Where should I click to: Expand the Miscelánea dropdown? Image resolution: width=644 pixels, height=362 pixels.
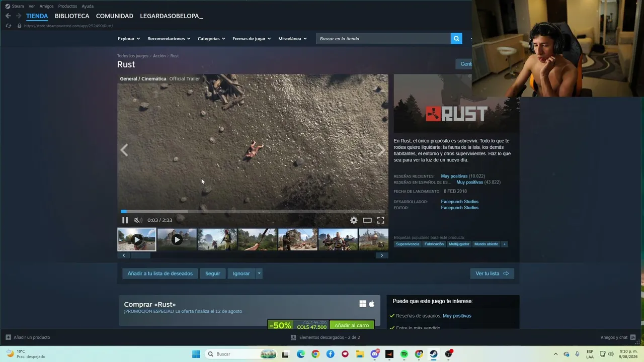tap(292, 39)
